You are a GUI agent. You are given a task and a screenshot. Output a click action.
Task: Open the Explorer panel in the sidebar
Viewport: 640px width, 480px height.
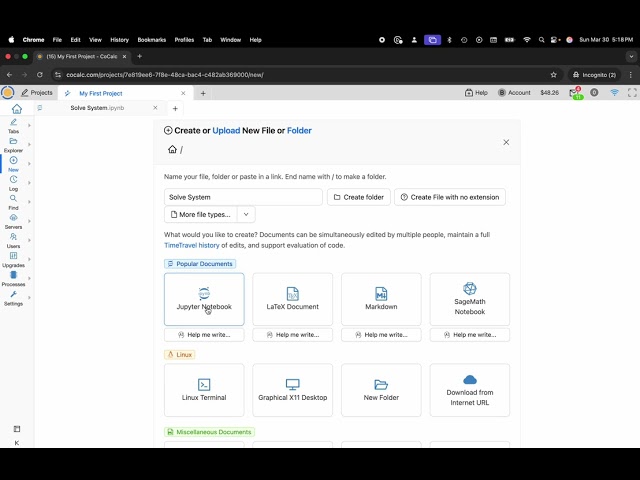click(13, 145)
